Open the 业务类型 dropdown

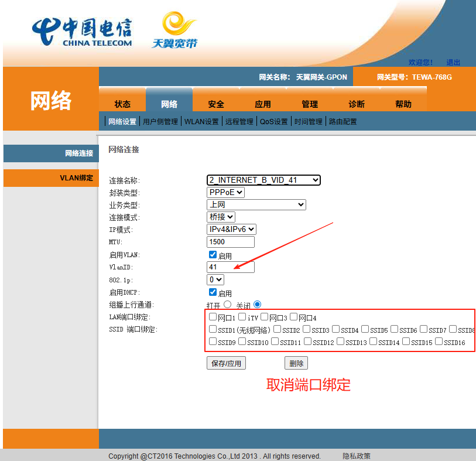click(x=256, y=204)
